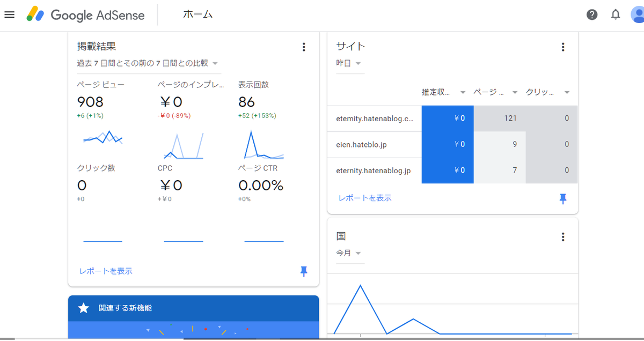Click the CPC metric label
Screen dimensions: 644x341
pos(165,168)
